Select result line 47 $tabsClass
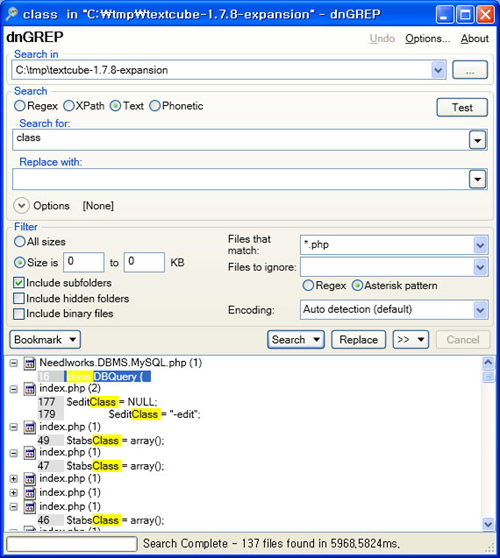500x558 pixels. [101, 466]
